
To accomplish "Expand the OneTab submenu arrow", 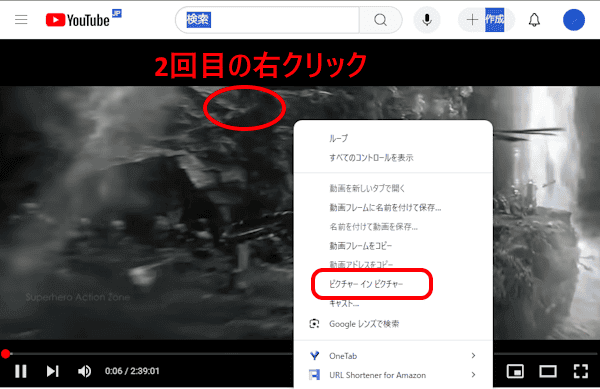I will click(x=473, y=356).
